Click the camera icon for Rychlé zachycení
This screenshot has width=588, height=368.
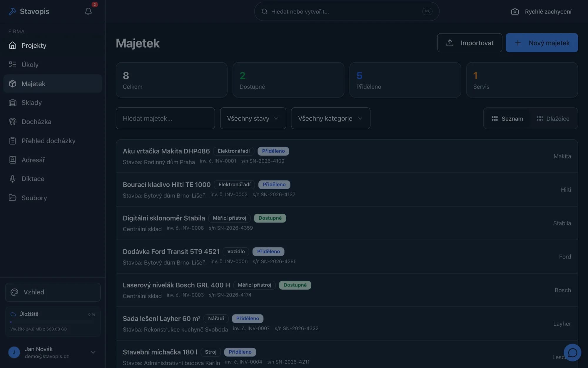[515, 11]
